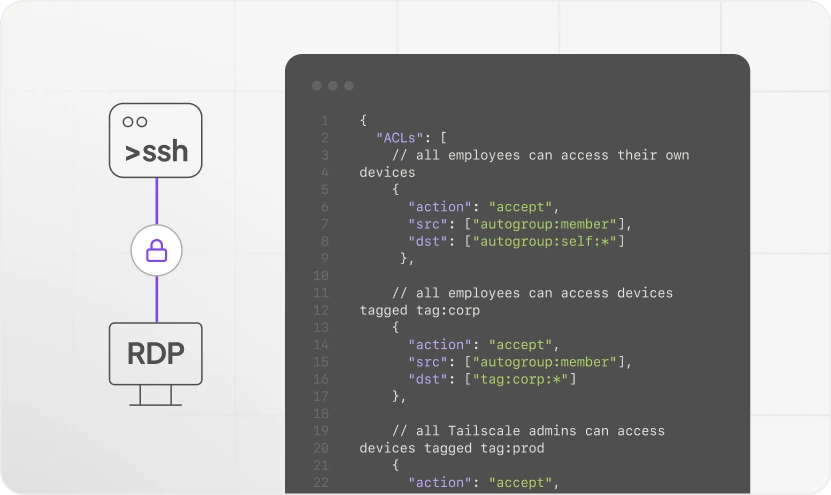Click comment "all Tailscale admins can access"
The width and height of the screenshot is (831, 495).
pyautogui.click(x=528, y=431)
